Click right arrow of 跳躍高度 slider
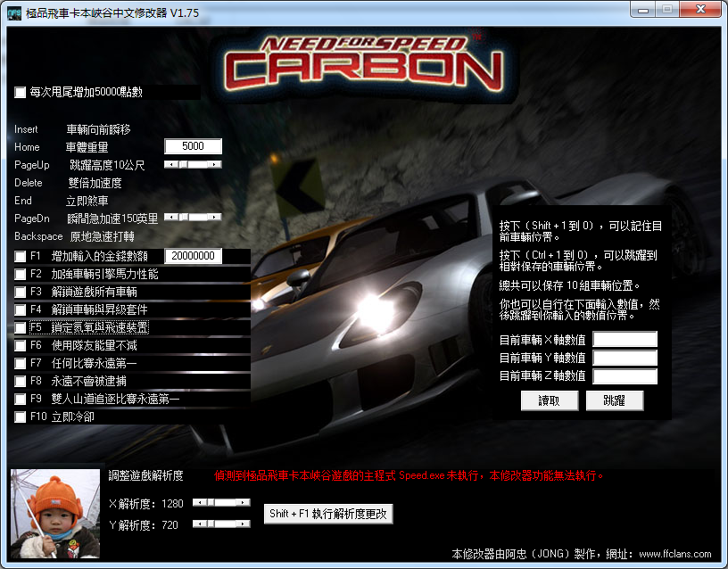 (x=214, y=164)
